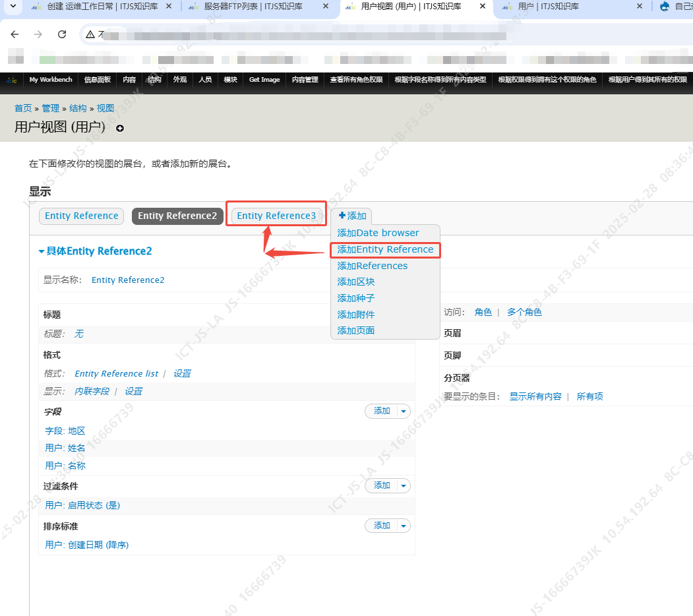Screen dimensions: 693x616
Task: Open My Workbench in admin menu
Action: (51, 80)
